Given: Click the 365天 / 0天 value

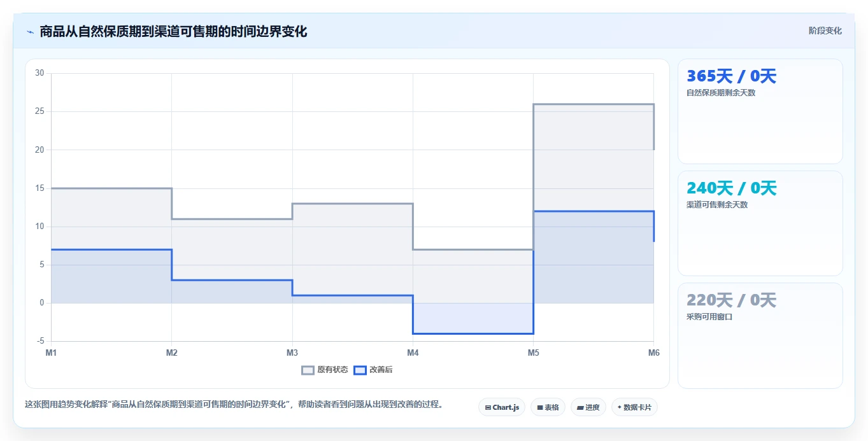Looking at the screenshot, I should 731,76.
